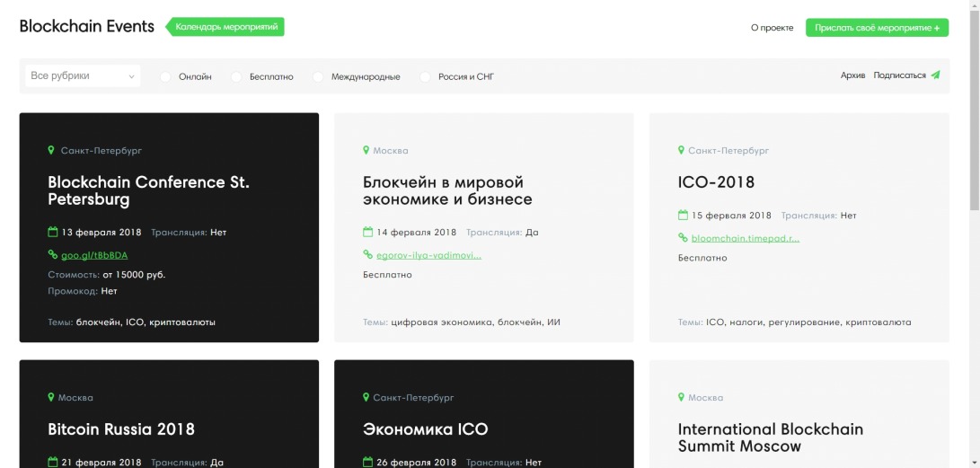Screen dimensions: 980x468
Task: Click Москва city on Bitcoin Russia 2018 card
Action: [x=75, y=397]
